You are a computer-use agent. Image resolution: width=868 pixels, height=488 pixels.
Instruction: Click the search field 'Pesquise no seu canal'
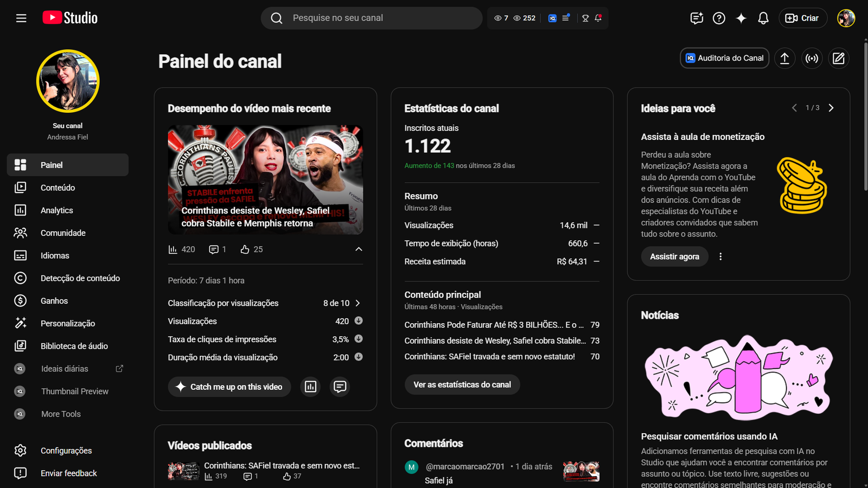[372, 18]
